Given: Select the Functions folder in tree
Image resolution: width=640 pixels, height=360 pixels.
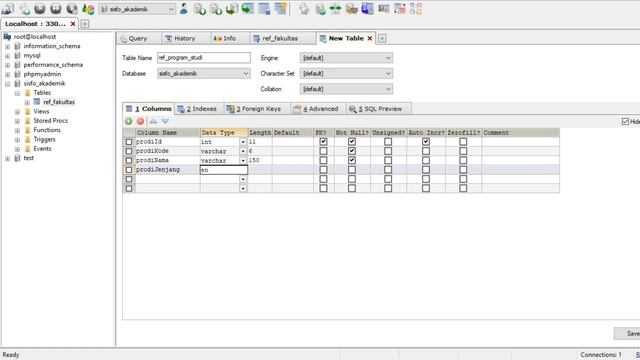Looking at the screenshot, I should [x=47, y=130].
